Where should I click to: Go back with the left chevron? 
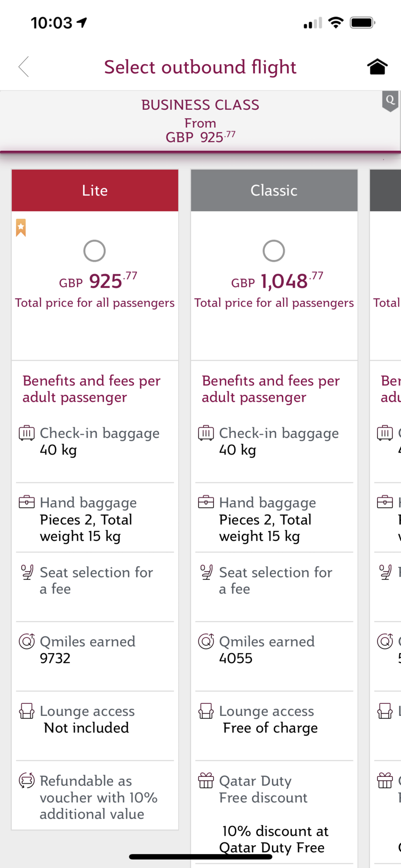[24, 67]
